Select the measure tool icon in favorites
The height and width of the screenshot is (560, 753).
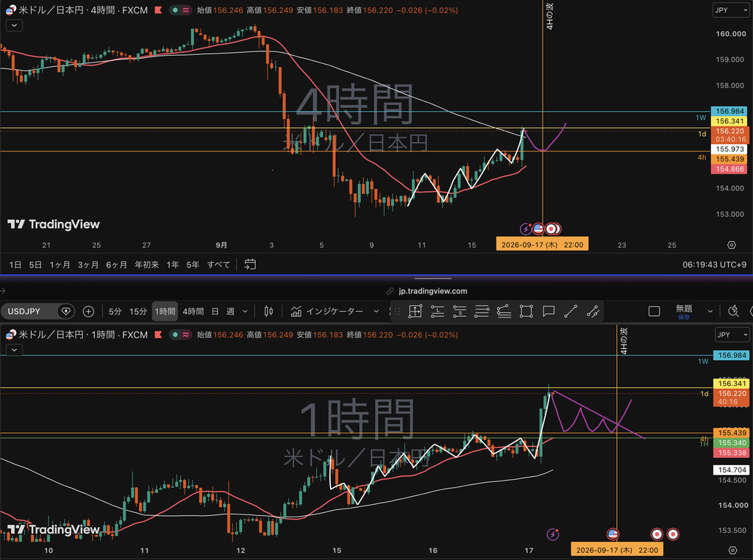click(x=415, y=312)
